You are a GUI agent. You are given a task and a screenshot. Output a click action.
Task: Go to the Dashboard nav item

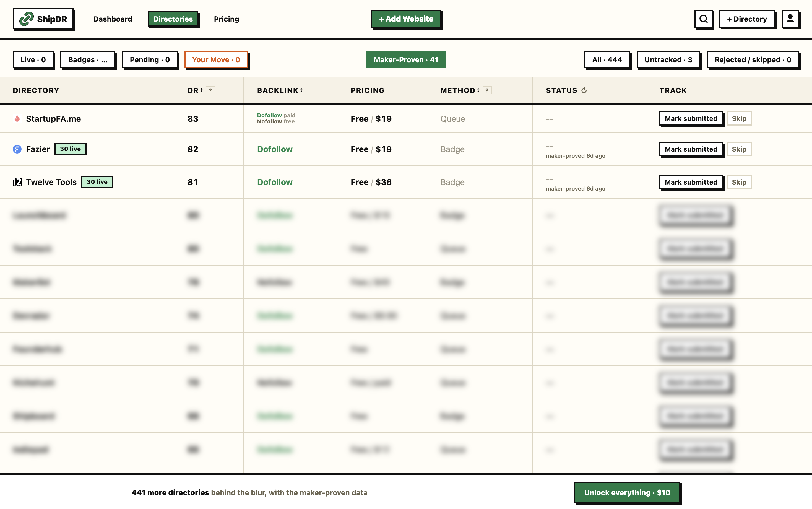[x=113, y=19]
